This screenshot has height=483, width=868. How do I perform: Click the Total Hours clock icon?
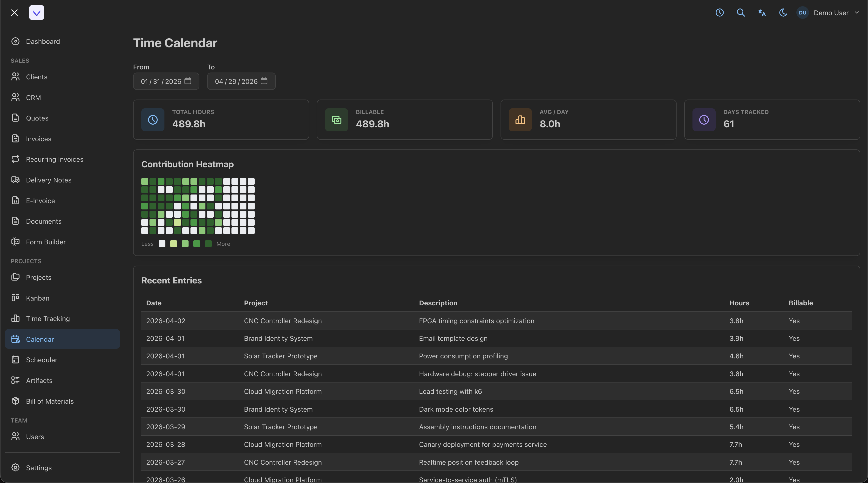153,120
